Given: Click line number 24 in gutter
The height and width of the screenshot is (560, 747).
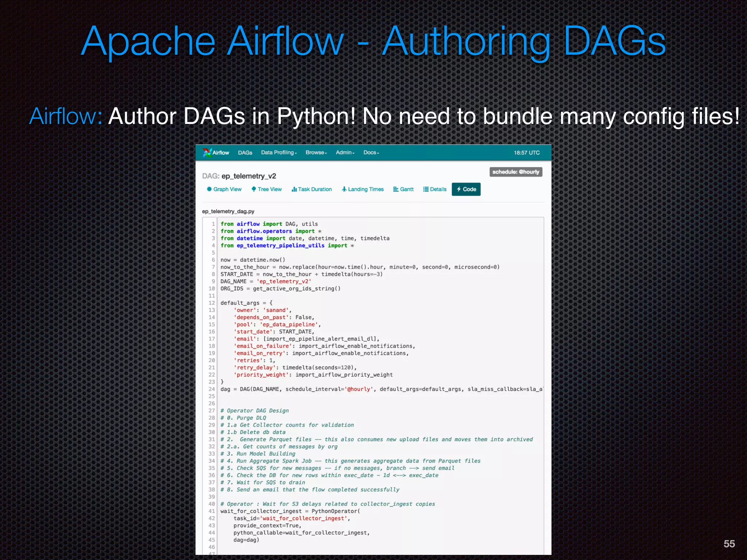Looking at the screenshot, I should [x=212, y=389].
